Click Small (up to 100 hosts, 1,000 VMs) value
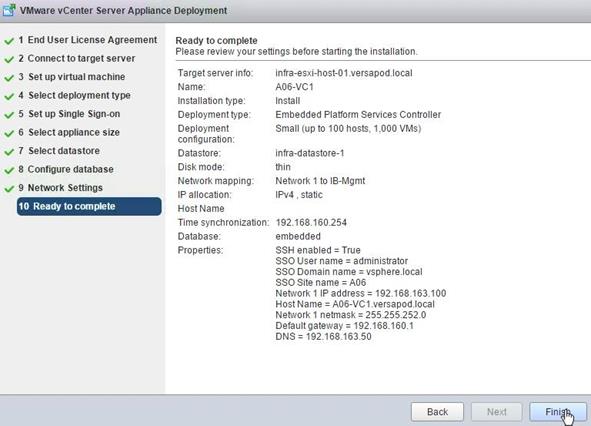Image resolution: width=591 pixels, height=426 pixels. [x=348, y=129]
